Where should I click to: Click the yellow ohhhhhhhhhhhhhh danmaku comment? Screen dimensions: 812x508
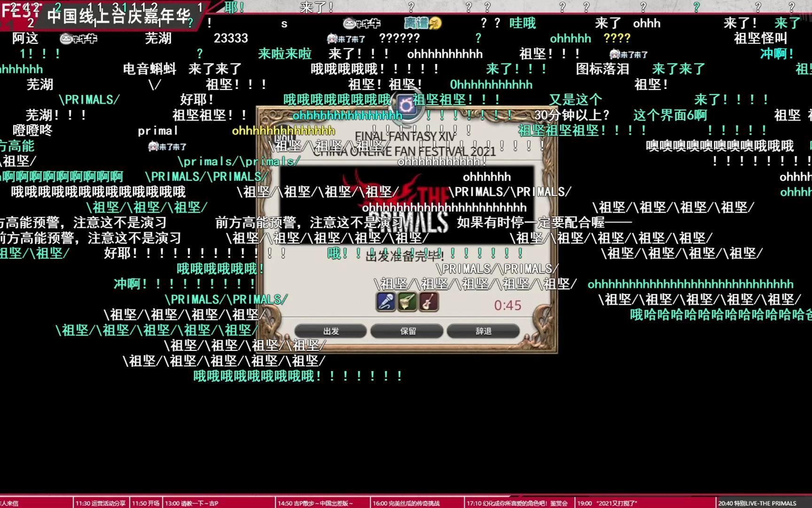[283, 131]
